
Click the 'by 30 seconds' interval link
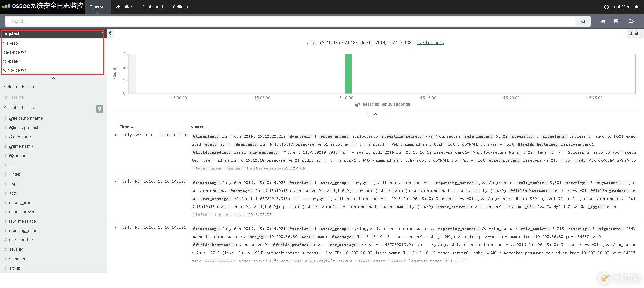(x=430, y=43)
